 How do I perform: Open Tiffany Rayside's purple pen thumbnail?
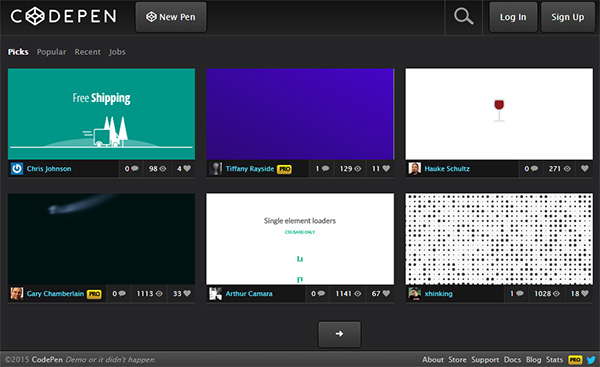tap(300, 114)
